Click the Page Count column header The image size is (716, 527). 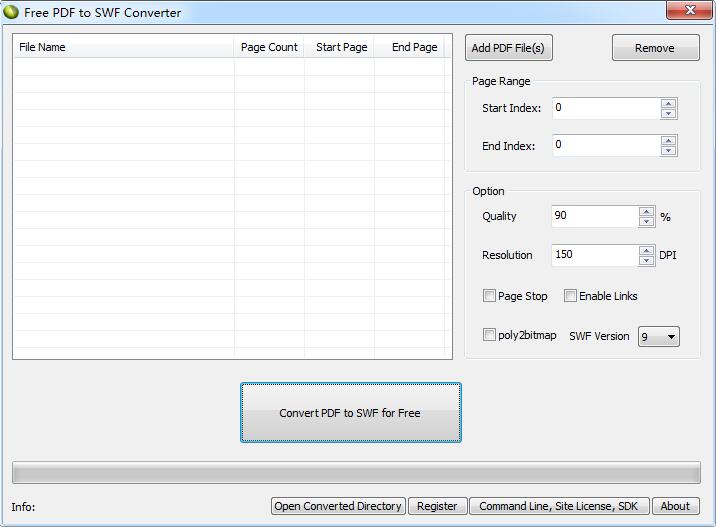tap(269, 47)
